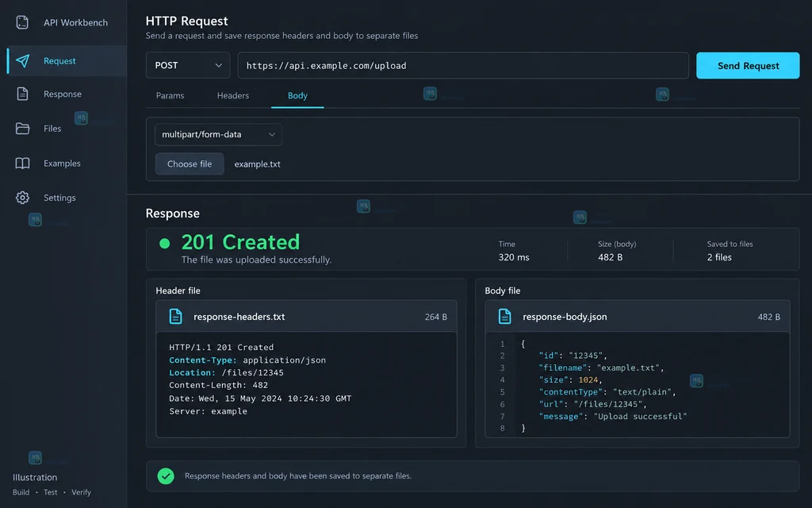Select the Body tab
Viewport: 812px width, 508px height.
point(298,95)
